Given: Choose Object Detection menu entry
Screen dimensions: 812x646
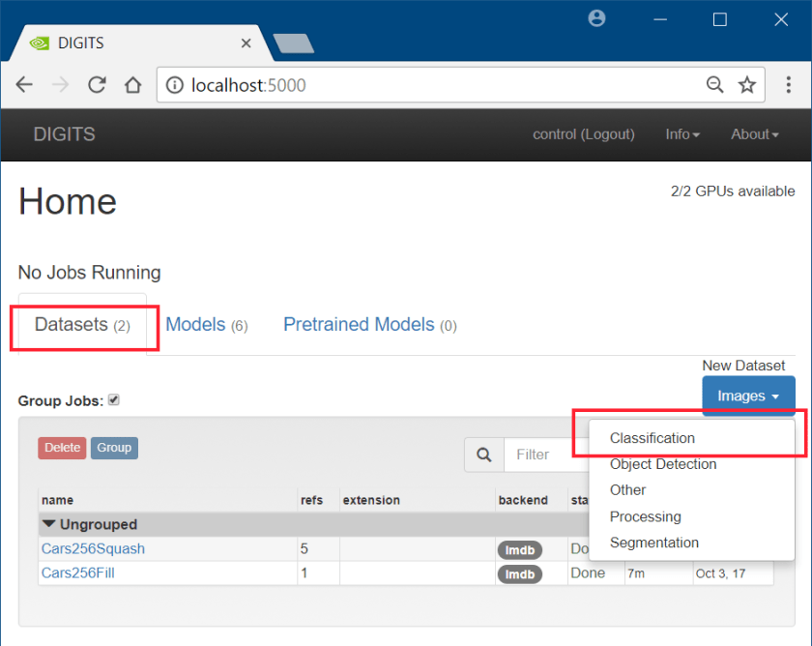Looking at the screenshot, I should [663, 464].
